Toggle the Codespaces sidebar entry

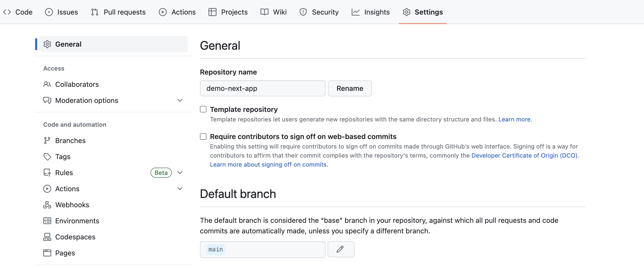tap(75, 237)
